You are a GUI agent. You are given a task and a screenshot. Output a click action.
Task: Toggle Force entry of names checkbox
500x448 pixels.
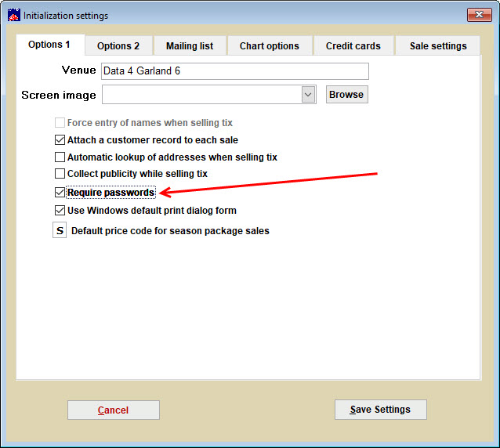click(x=60, y=123)
